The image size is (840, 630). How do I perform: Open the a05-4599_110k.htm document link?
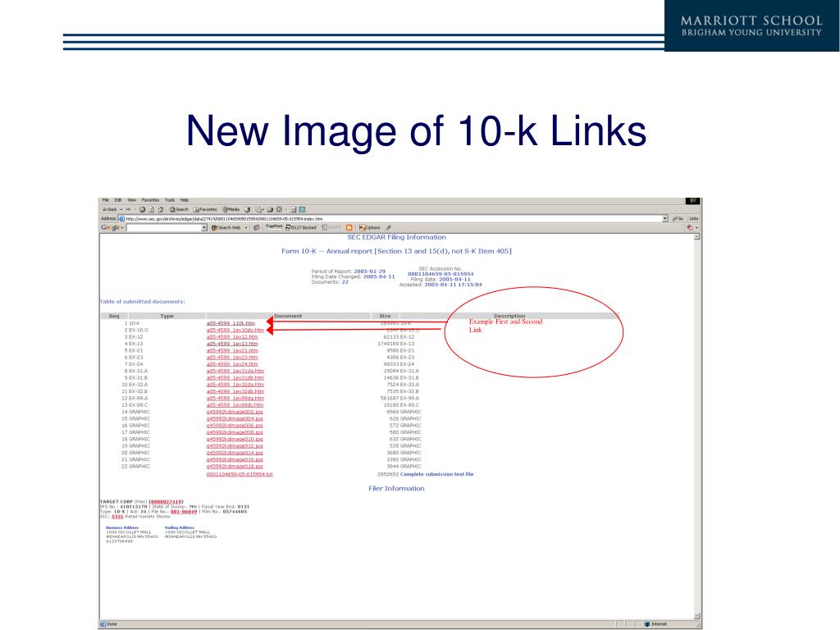[231, 323]
